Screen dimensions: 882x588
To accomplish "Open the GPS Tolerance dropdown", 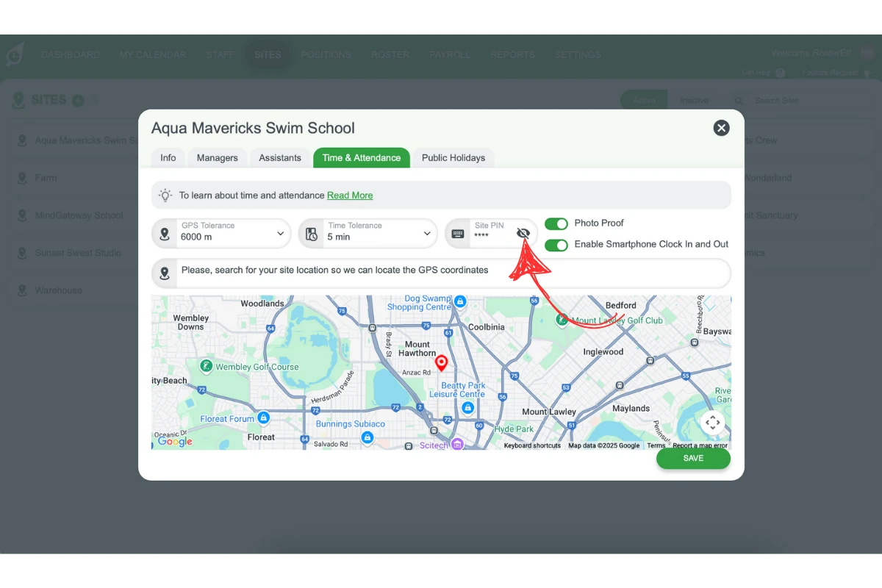I will tap(221, 234).
